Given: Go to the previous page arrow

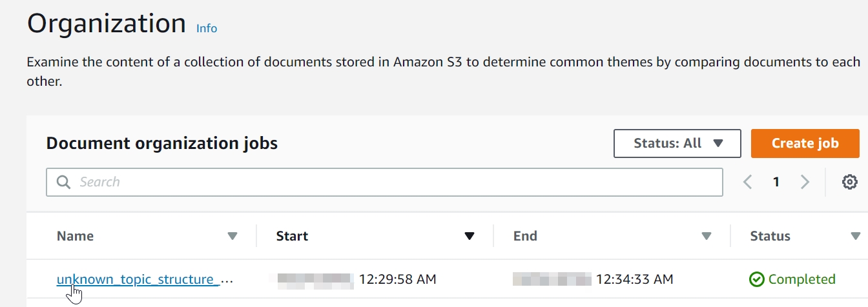Looking at the screenshot, I should pyautogui.click(x=748, y=183).
